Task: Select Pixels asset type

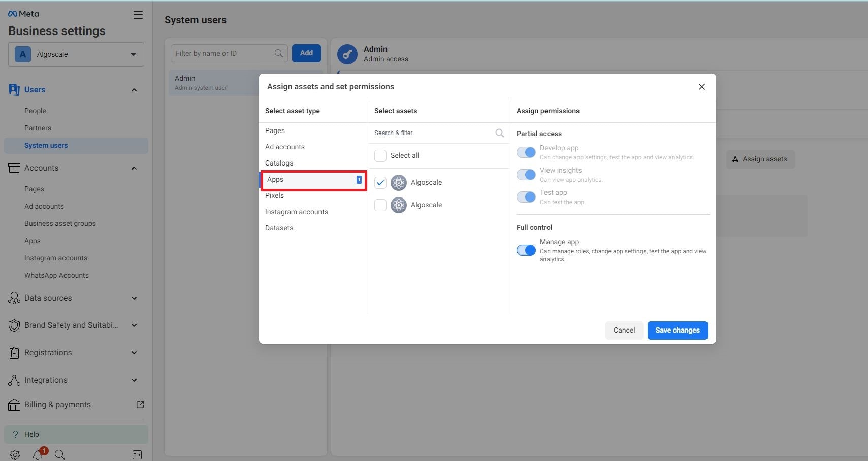Action: (x=313, y=195)
